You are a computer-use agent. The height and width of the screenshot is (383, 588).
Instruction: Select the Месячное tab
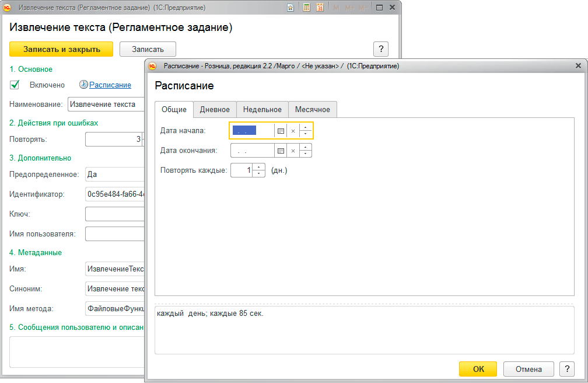pyautogui.click(x=312, y=110)
